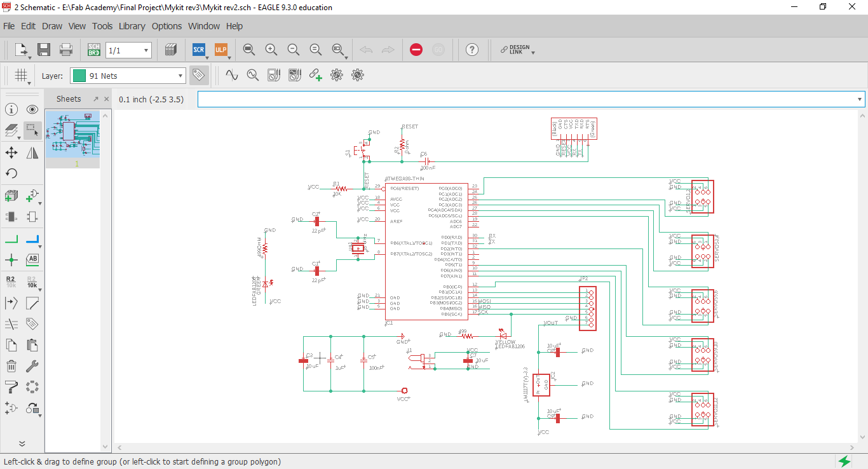
Task: Toggle the Group selection tool
Action: (x=32, y=130)
